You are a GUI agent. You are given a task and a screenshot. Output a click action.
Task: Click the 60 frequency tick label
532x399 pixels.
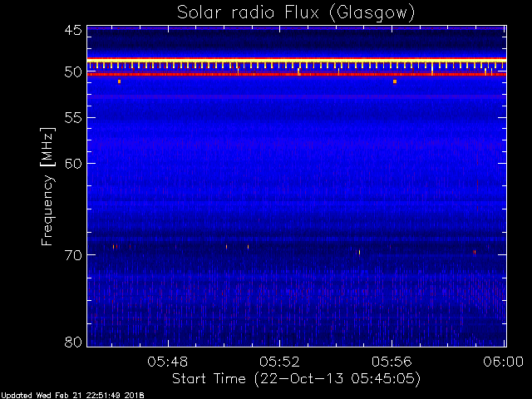pos(73,164)
